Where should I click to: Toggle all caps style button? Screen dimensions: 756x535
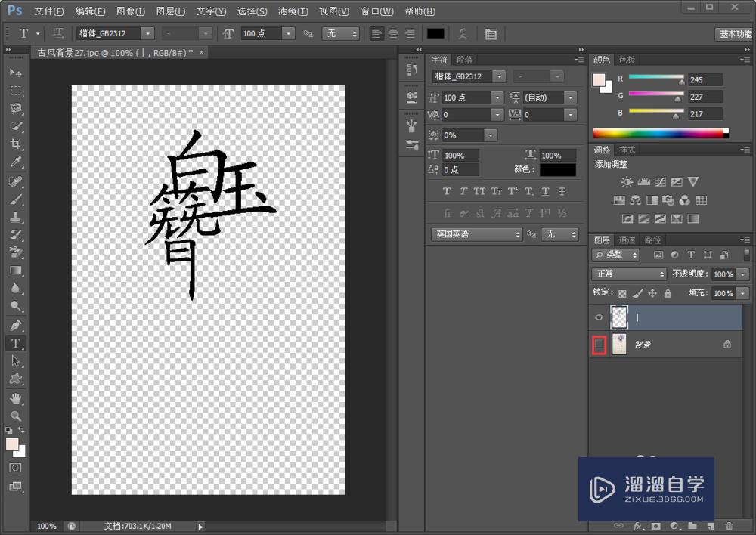479,191
